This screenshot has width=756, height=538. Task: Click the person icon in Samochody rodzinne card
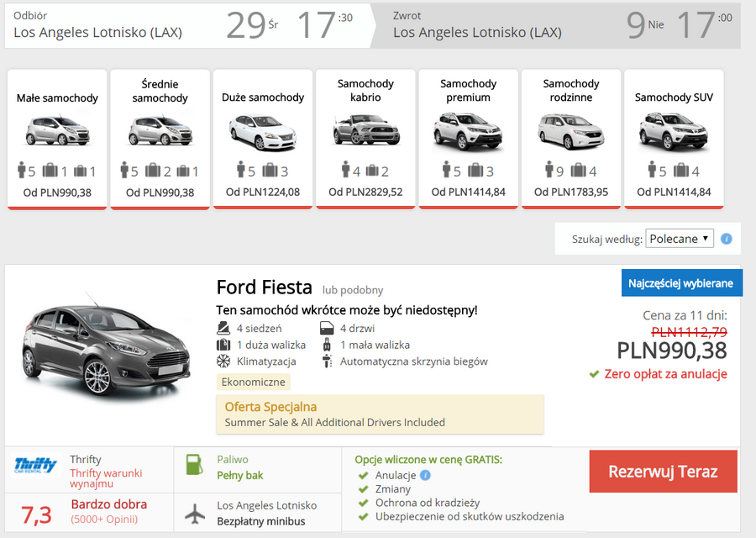pos(549,169)
